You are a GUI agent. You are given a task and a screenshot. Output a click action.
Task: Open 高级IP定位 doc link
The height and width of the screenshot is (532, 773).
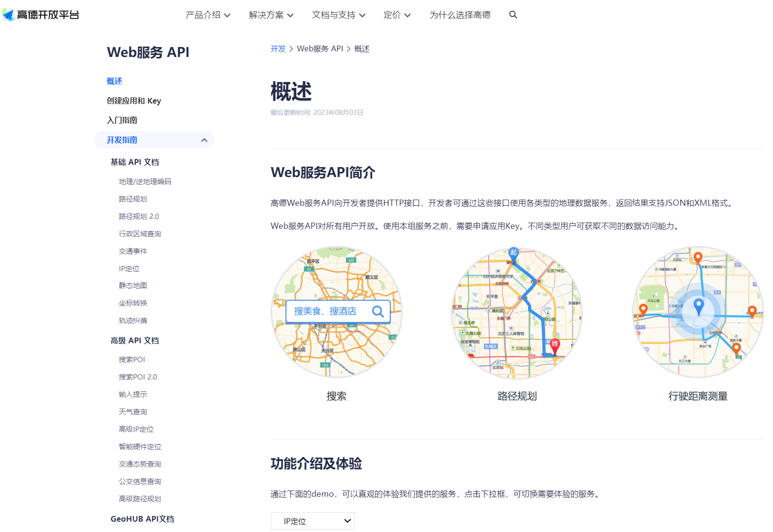(136, 429)
